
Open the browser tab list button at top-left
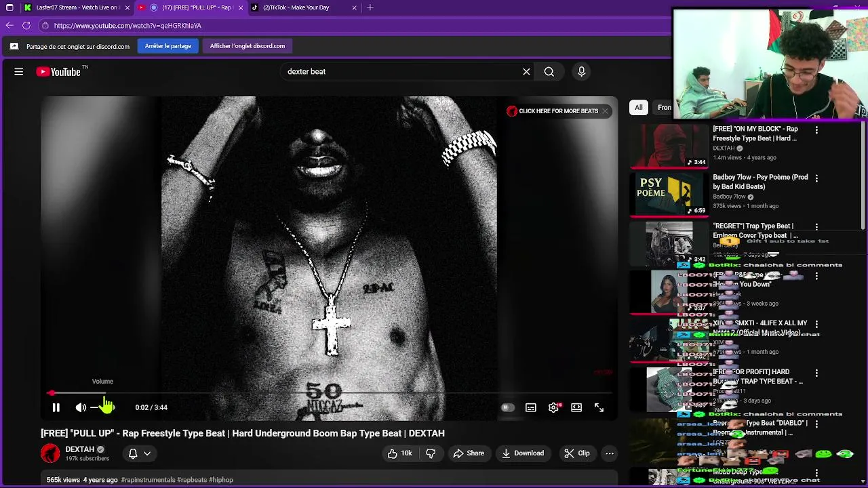tap(9, 7)
